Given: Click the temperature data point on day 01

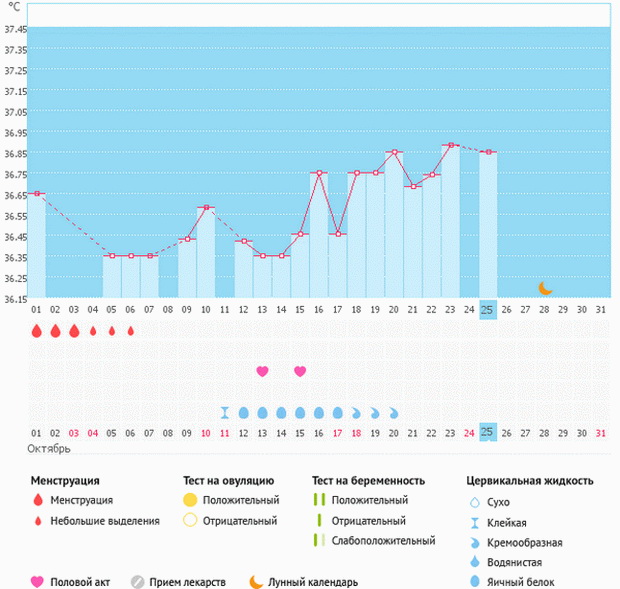Looking at the screenshot, I should pos(36,194).
